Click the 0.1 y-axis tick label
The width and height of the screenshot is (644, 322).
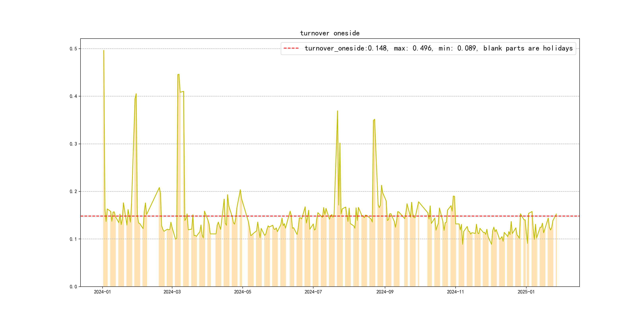(73, 239)
